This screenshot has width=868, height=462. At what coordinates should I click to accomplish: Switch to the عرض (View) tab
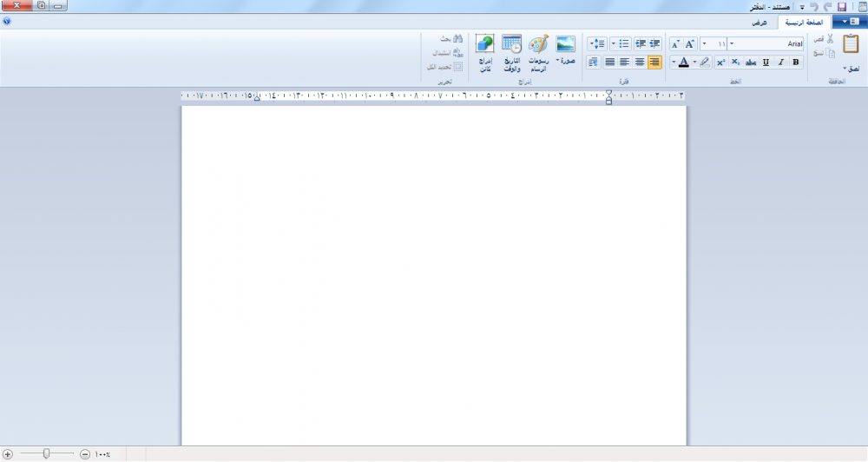759,22
